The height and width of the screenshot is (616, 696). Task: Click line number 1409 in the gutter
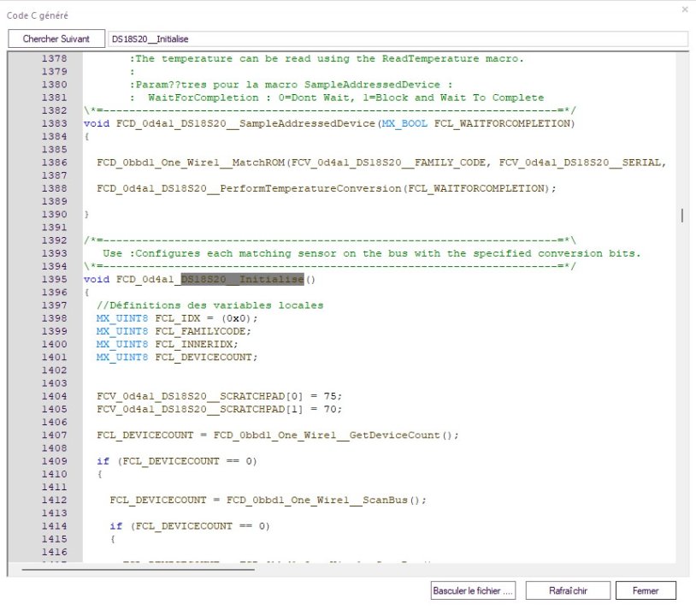[x=53, y=461]
